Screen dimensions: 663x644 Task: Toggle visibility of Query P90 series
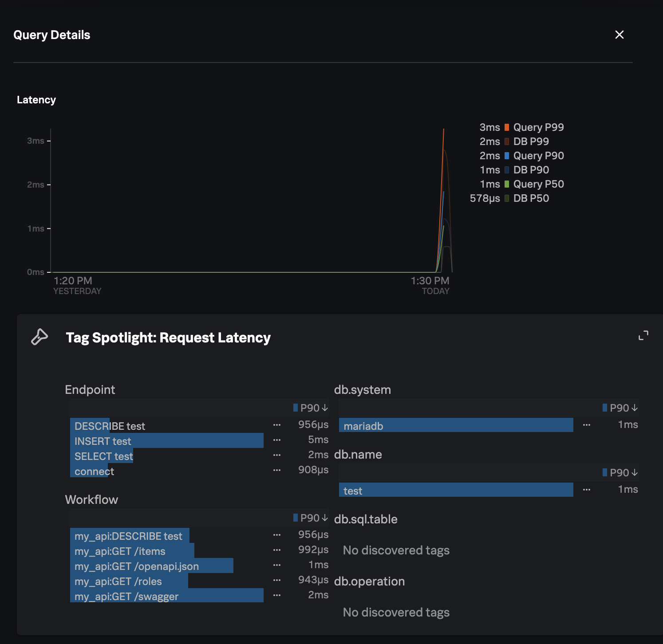pos(507,156)
